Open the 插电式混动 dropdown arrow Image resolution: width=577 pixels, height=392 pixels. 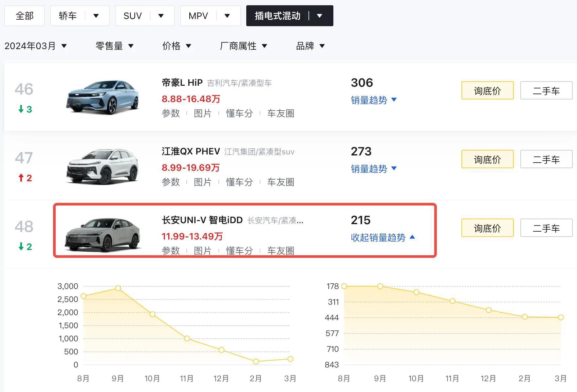coord(320,16)
